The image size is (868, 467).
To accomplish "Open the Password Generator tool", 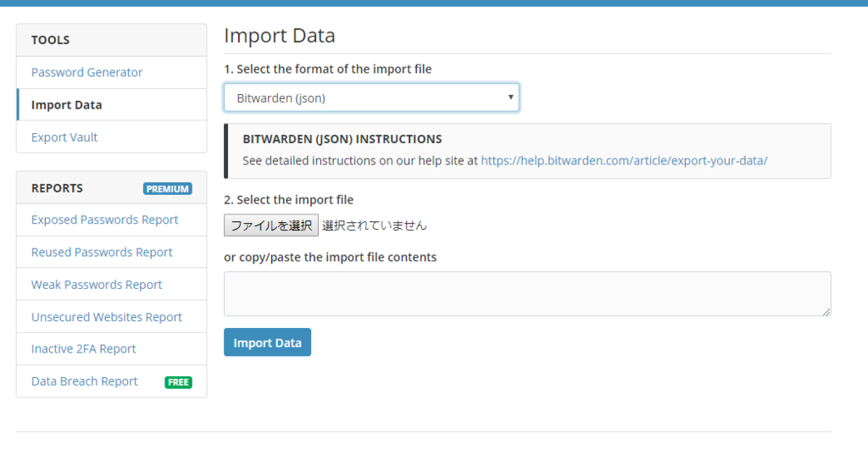I will click(87, 73).
